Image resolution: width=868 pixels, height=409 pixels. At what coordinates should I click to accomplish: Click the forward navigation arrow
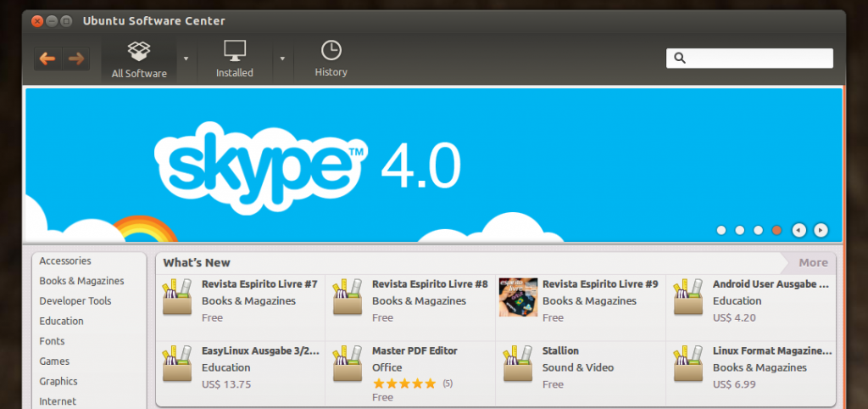75,59
